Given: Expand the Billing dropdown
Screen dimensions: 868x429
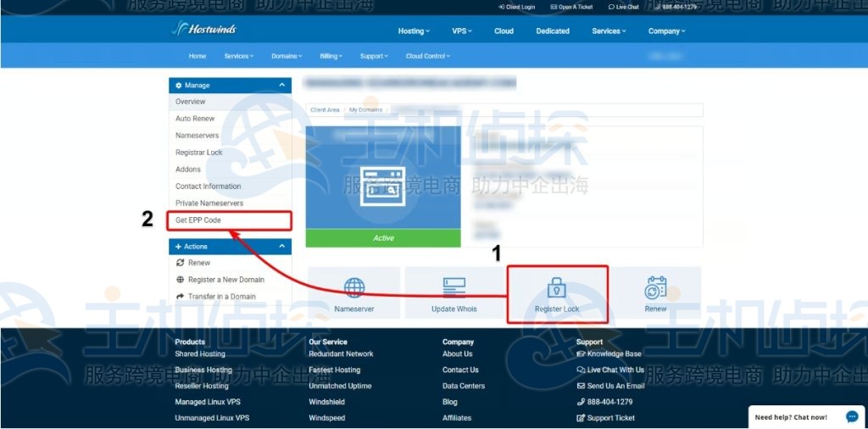Looking at the screenshot, I should [331, 56].
